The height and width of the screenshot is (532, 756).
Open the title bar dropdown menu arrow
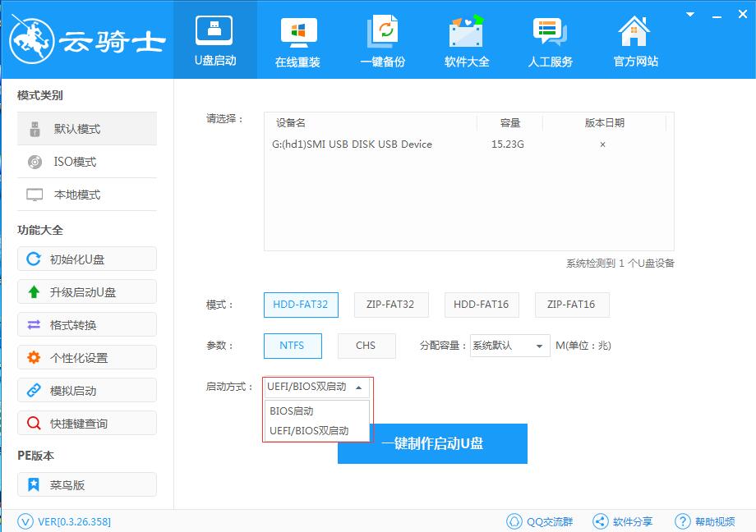[x=690, y=15]
